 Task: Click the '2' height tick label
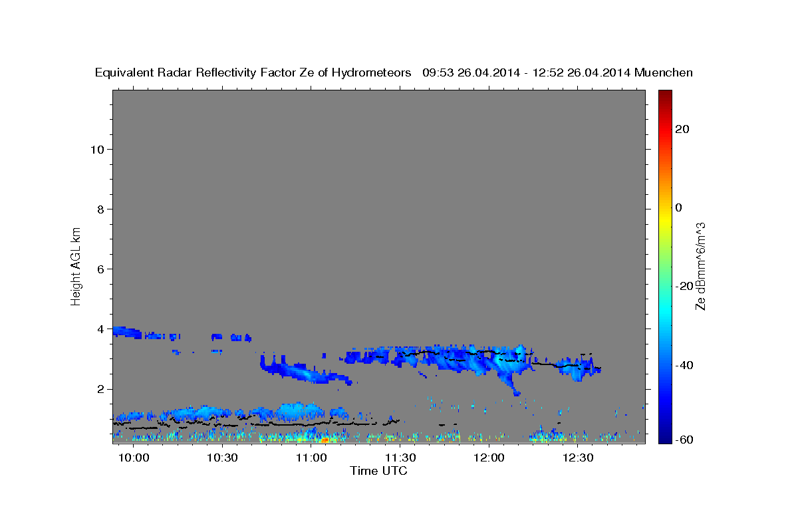click(101, 389)
